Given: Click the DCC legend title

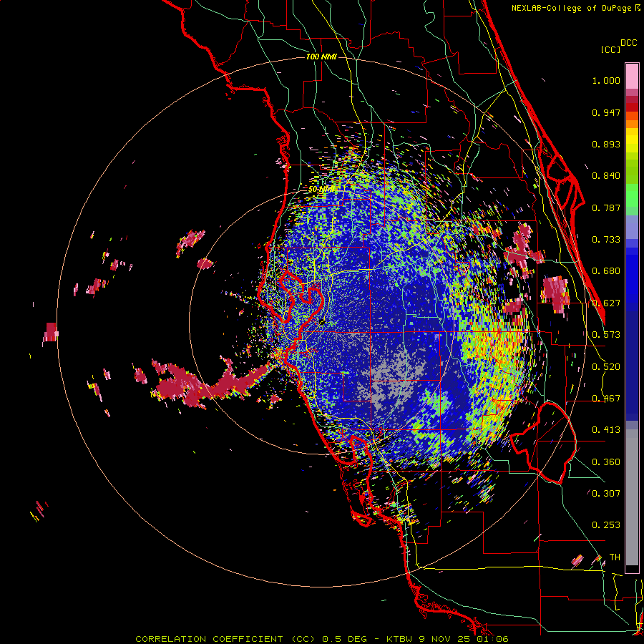Looking at the screenshot, I should [628, 43].
